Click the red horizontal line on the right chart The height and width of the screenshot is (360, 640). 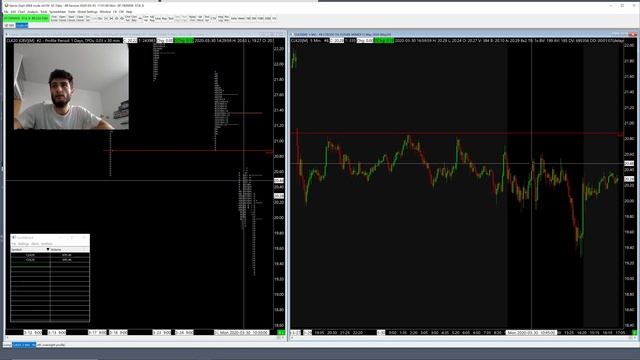(456, 133)
